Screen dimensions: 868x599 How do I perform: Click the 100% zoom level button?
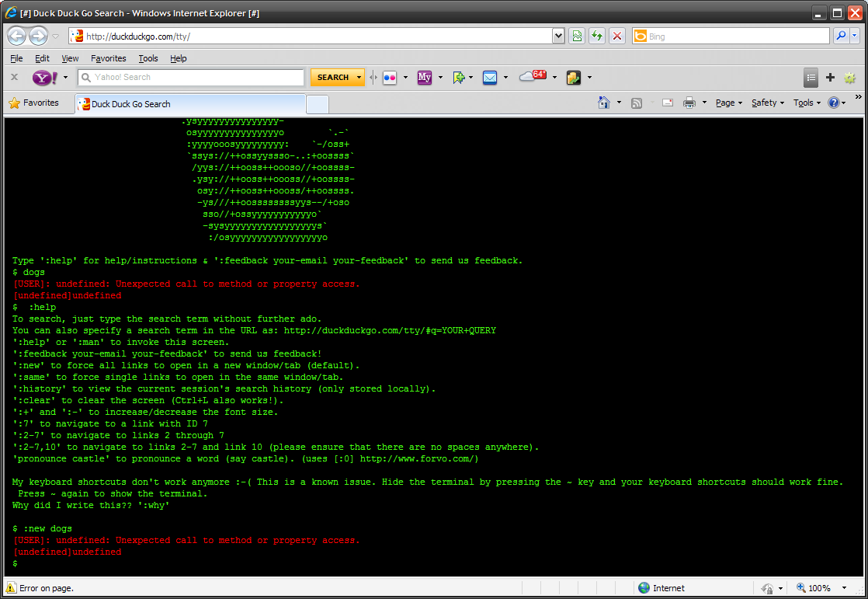point(814,588)
